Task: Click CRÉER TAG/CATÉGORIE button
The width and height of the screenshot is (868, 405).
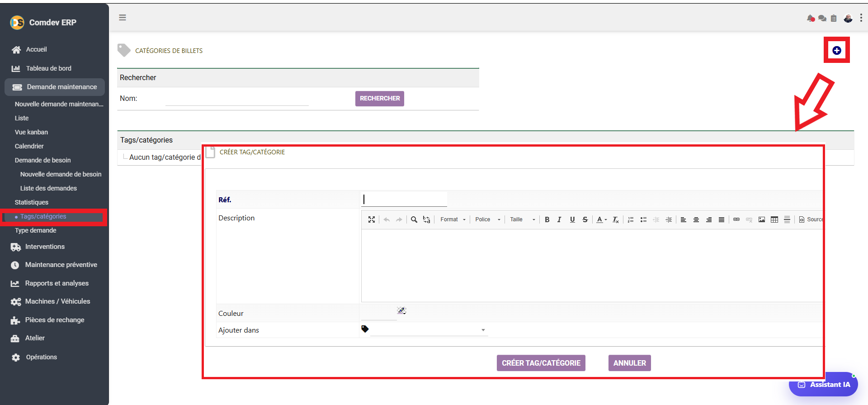Action: pos(541,363)
